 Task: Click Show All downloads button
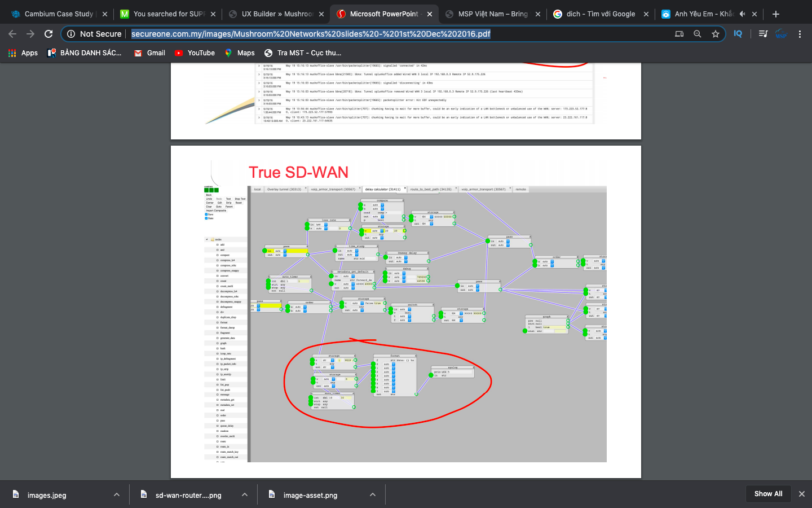pyautogui.click(x=768, y=494)
